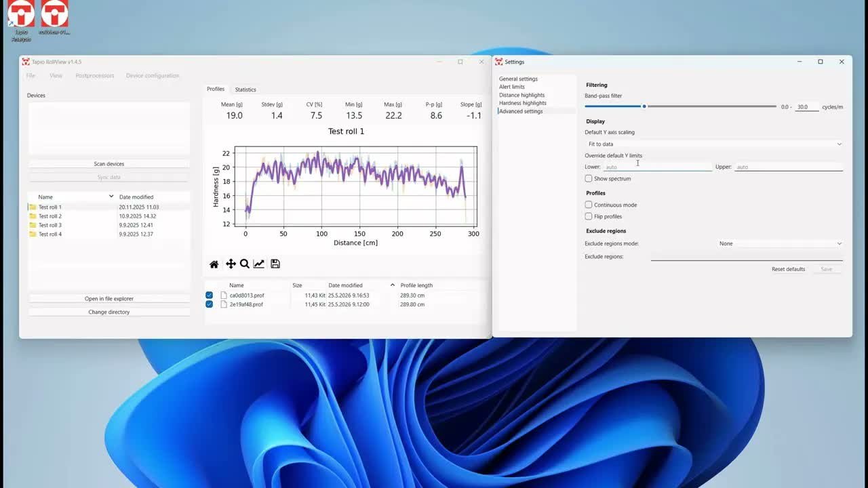Viewport: 868px width, 488px height.
Task: Open Distance highlights settings section
Action: [x=521, y=95]
